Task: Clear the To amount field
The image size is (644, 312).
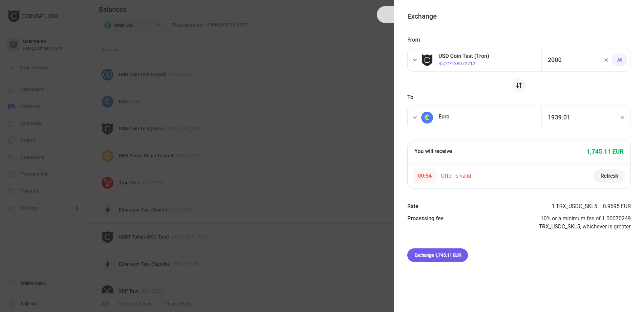Action: tap(622, 117)
